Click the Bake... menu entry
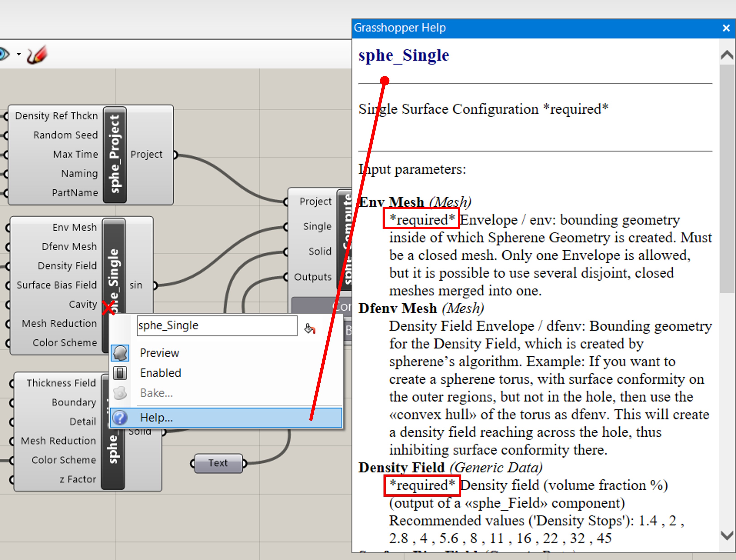This screenshot has height=560, width=736. [156, 393]
